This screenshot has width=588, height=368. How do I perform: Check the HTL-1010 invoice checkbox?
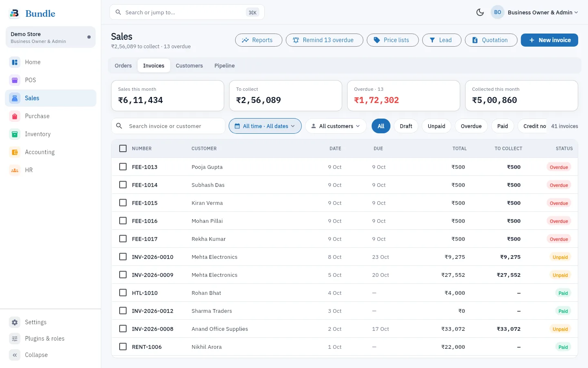click(x=123, y=293)
